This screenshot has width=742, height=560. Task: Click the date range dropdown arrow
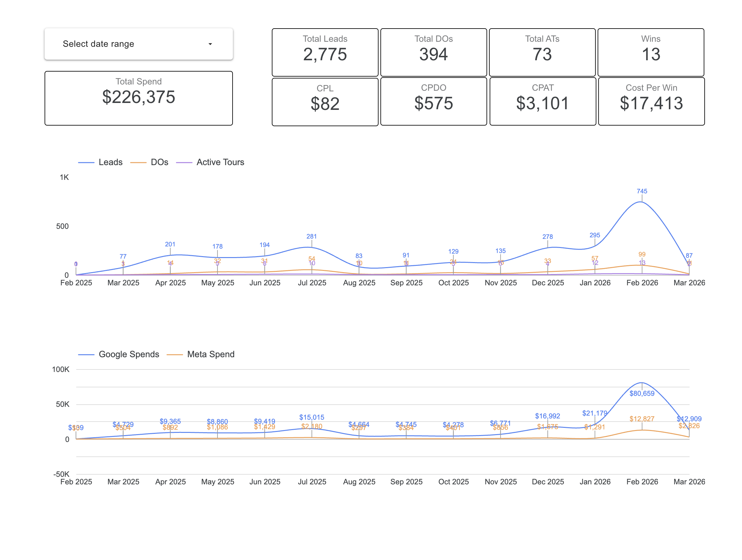210,44
